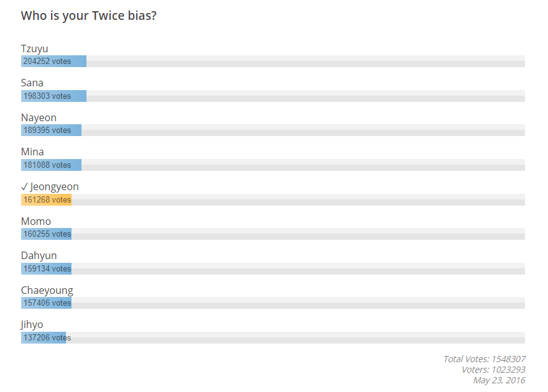
Task: Select the Jihyo poll option
Action: point(32,325)
